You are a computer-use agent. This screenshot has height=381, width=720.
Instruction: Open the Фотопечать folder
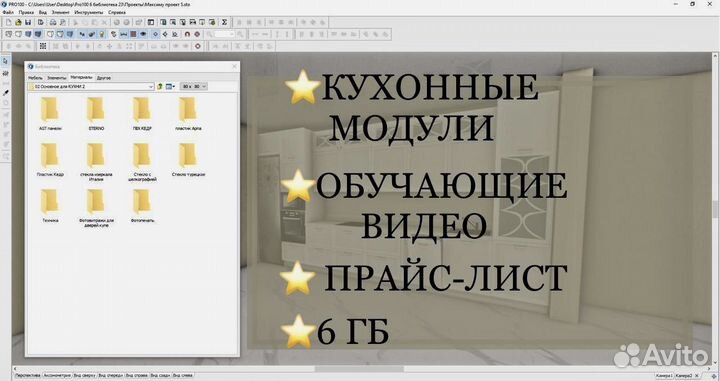click(x=142, y=205)
